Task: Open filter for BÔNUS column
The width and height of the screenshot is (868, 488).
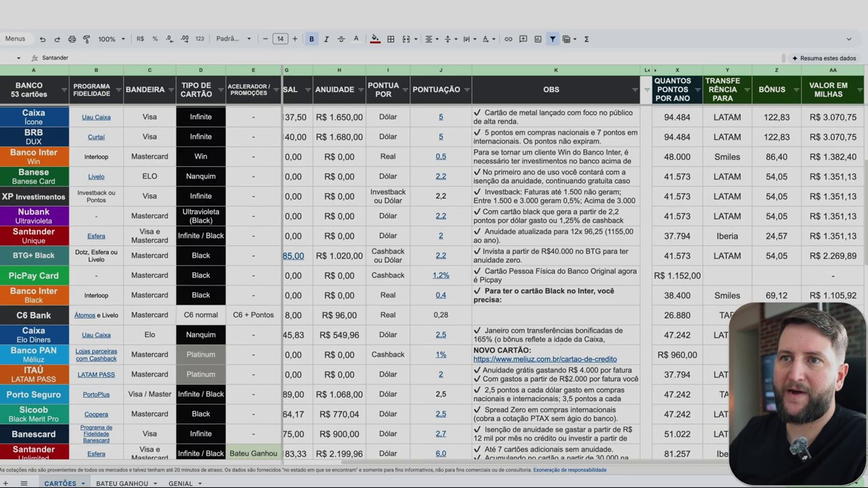Action: coord(795,90)
